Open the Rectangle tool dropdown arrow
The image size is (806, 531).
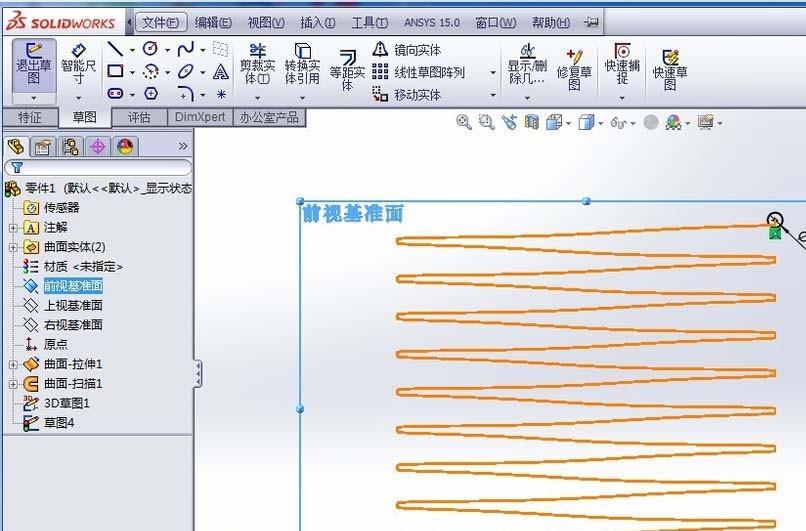point(132,72)
